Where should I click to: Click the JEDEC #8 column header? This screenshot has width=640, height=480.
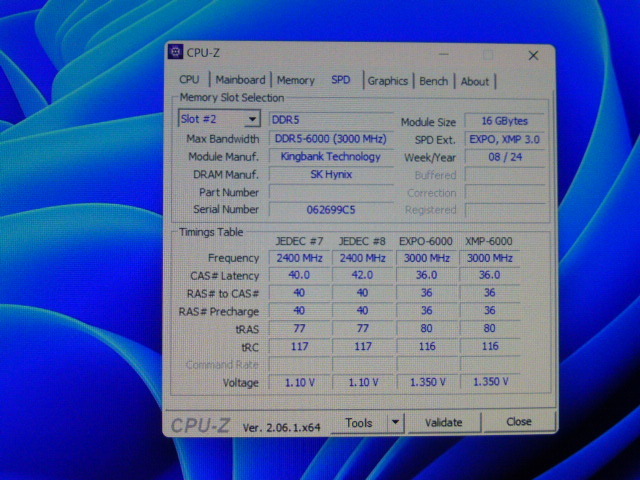tap(362, 241)
